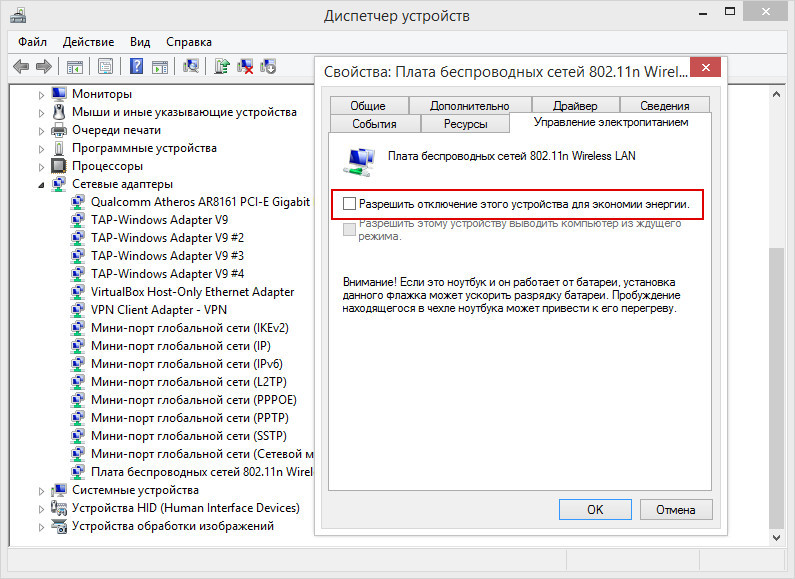The image size is (795, 579).
Task: Click the VirtualBox Host-Only adapter icon
Action: point(78,292)
